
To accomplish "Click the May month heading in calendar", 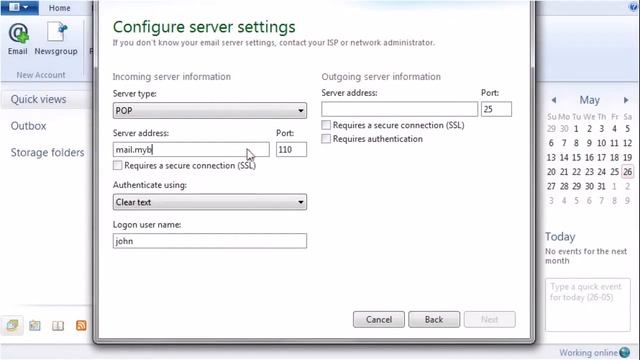I will (x=589, y=100).
